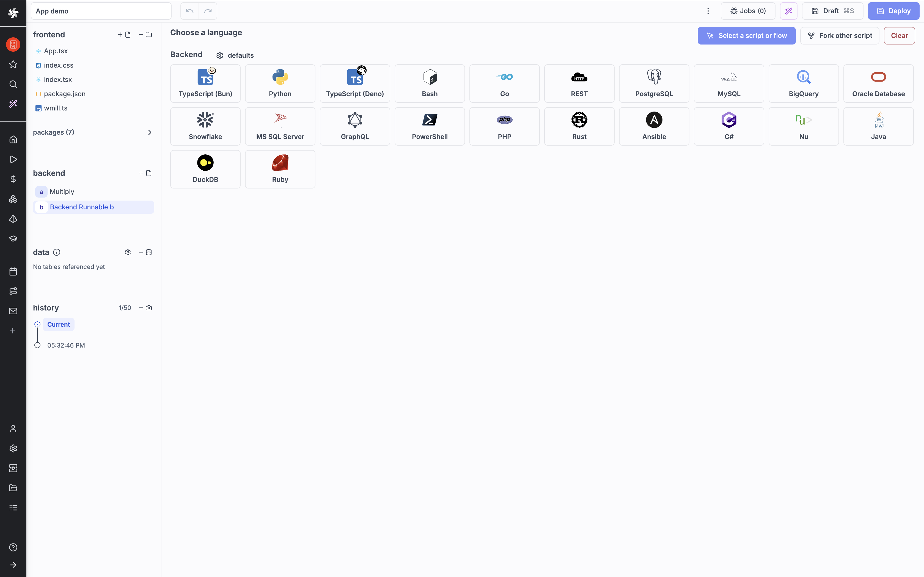Add a new backend runnable
This screenshot has width=924, height=577.
coord(145,173)
